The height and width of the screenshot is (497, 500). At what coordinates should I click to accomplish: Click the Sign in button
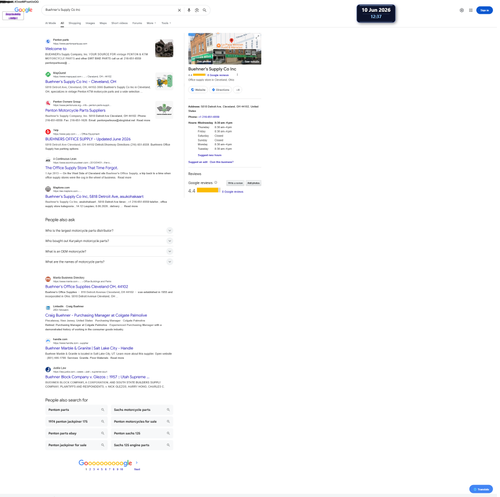484,10
